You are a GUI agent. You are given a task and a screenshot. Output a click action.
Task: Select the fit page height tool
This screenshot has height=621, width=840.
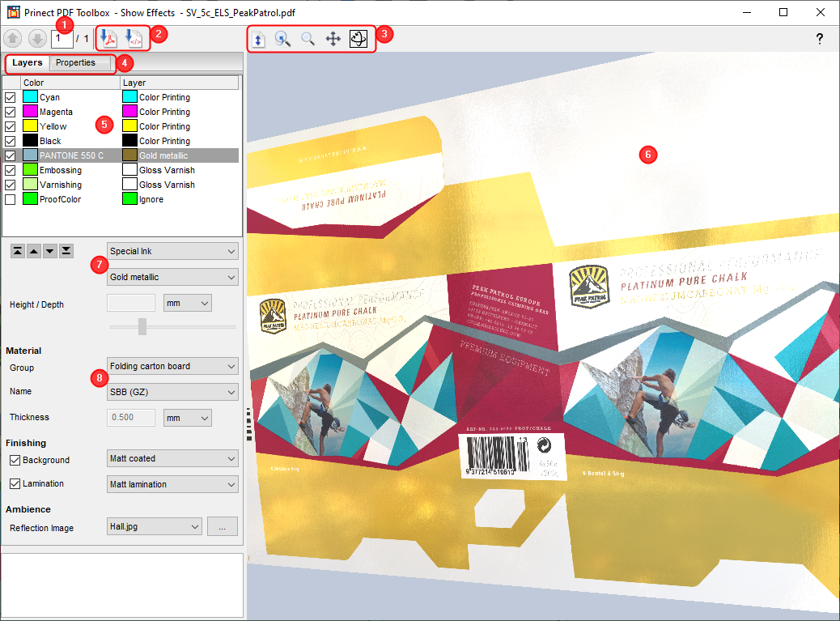(258, 39)
